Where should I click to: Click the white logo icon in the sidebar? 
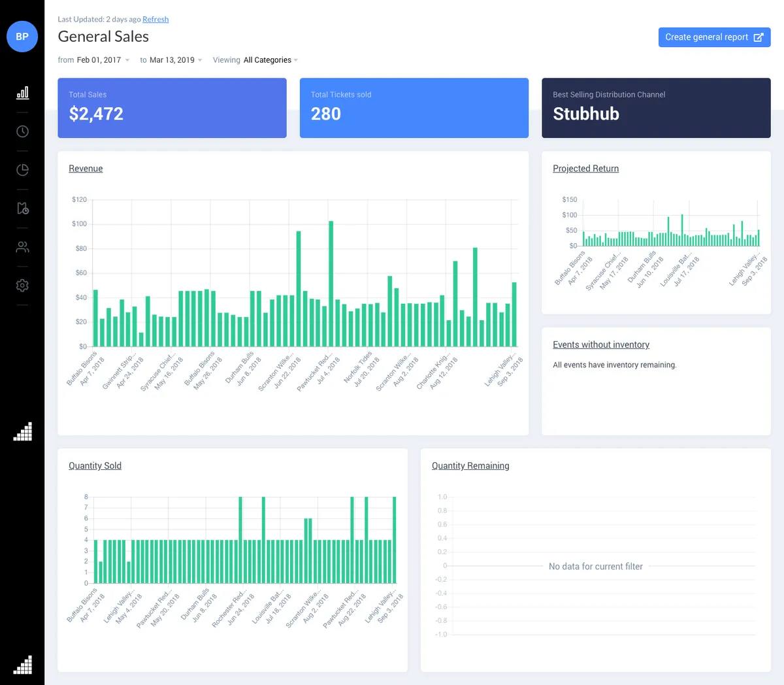22,431
